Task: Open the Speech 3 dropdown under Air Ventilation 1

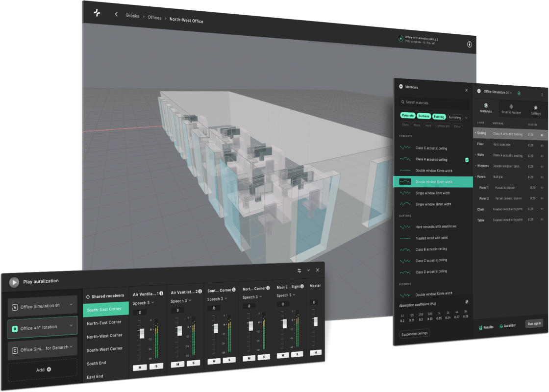Action: [144, 303]
